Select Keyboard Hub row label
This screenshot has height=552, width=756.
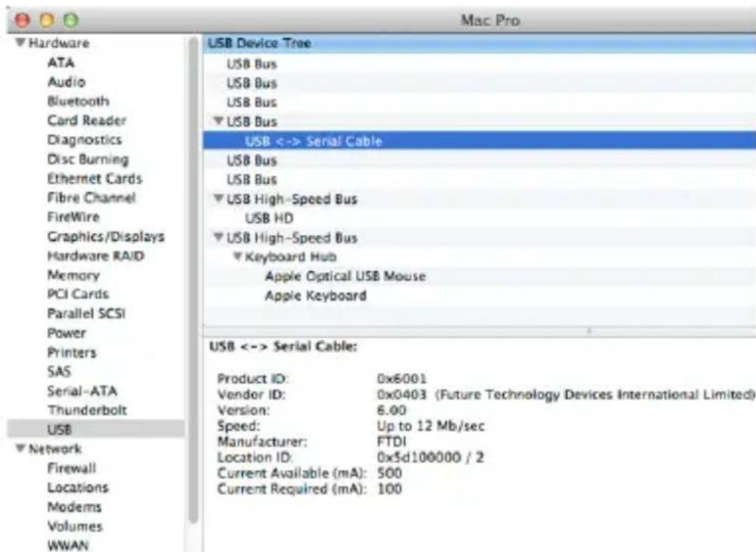[291, 257]
